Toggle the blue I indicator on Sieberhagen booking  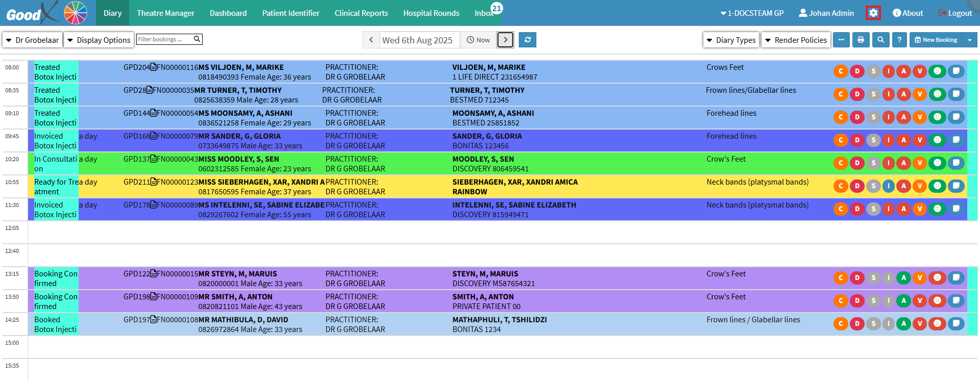tap(889, 186)
